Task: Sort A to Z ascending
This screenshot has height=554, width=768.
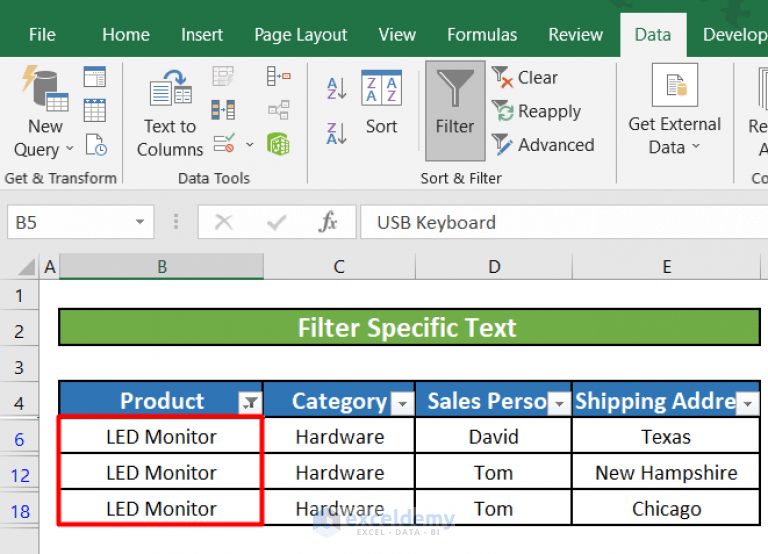Action: point(336,89)
